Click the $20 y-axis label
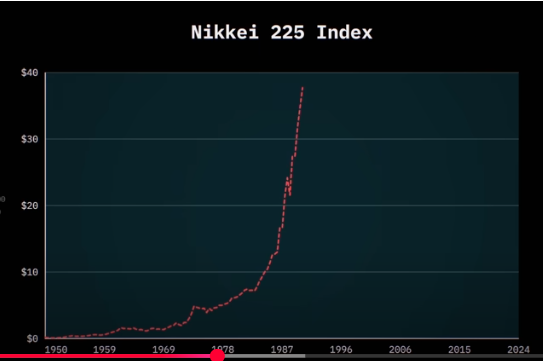The height and width of the screenshot is (361, 543). coord(29,206)
